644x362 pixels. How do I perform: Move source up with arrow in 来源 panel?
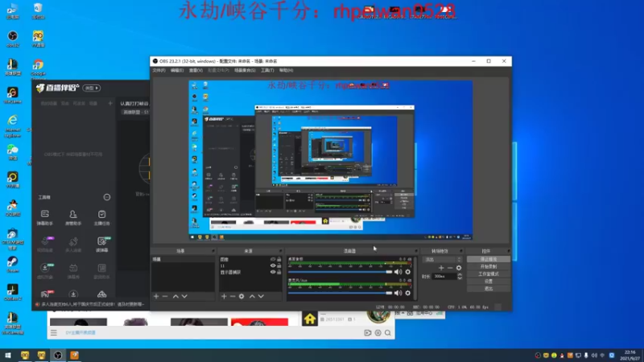[252, 296]
